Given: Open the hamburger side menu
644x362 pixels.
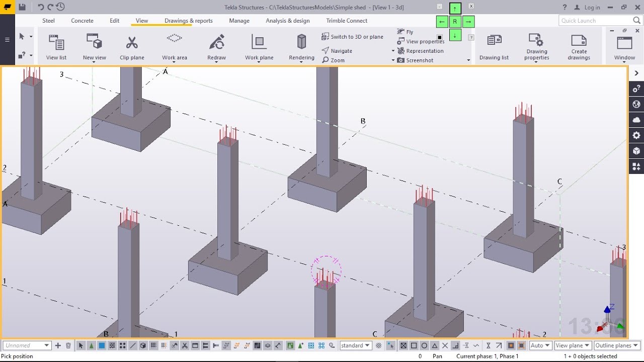Looking at the screenshot, I should click(7, 40).
